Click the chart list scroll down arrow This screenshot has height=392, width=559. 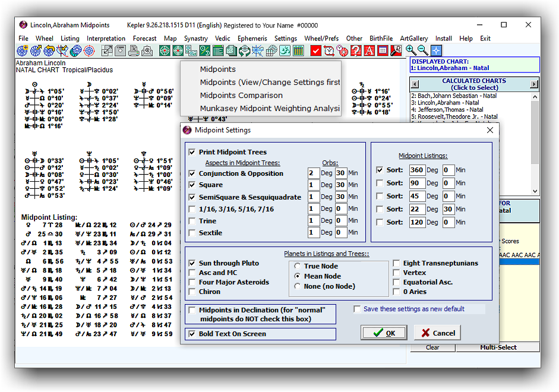(x=535, y=191)
